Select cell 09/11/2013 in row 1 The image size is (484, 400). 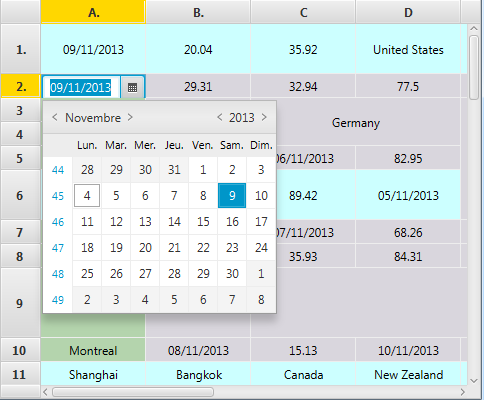93,49
